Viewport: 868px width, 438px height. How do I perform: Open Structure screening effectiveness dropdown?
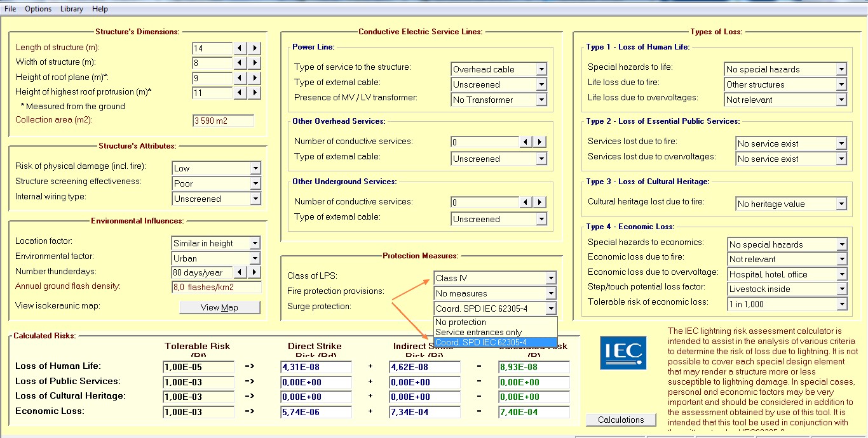click(x=255, y=183)
